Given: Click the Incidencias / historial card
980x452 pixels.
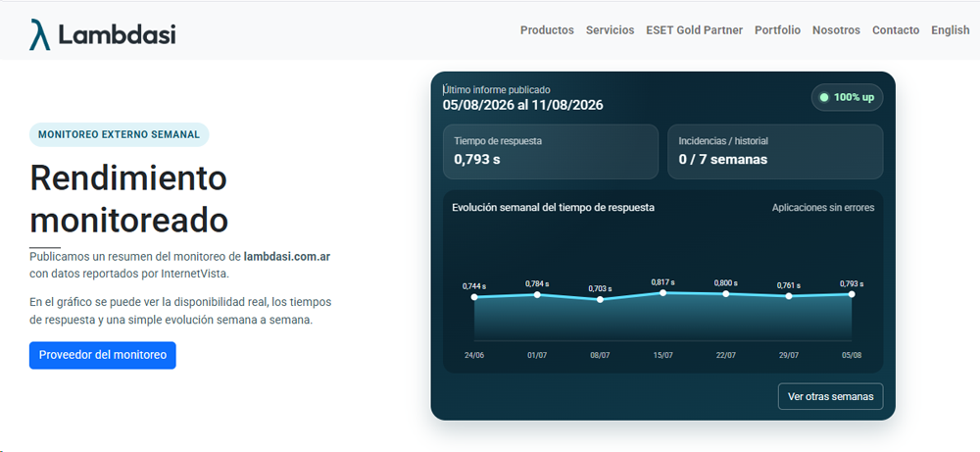Looking at the screenshot, I should coord(775,152).
